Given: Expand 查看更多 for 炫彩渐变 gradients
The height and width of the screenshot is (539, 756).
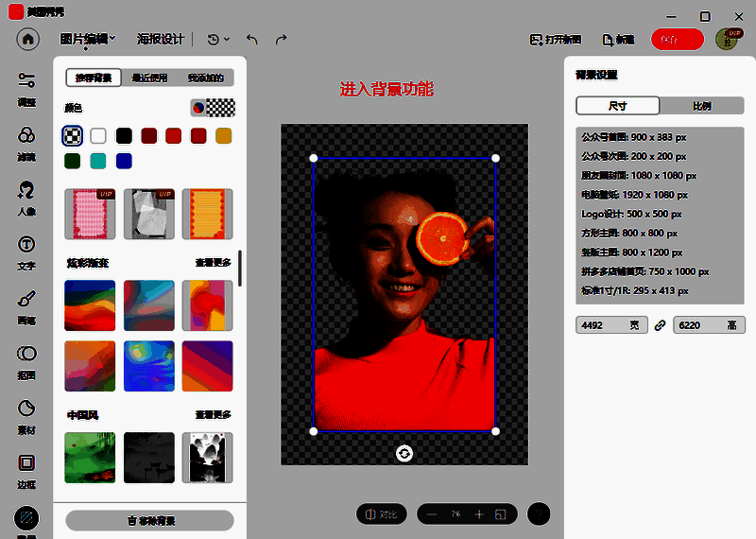Looking at the screenshot, I should (214, 263).
